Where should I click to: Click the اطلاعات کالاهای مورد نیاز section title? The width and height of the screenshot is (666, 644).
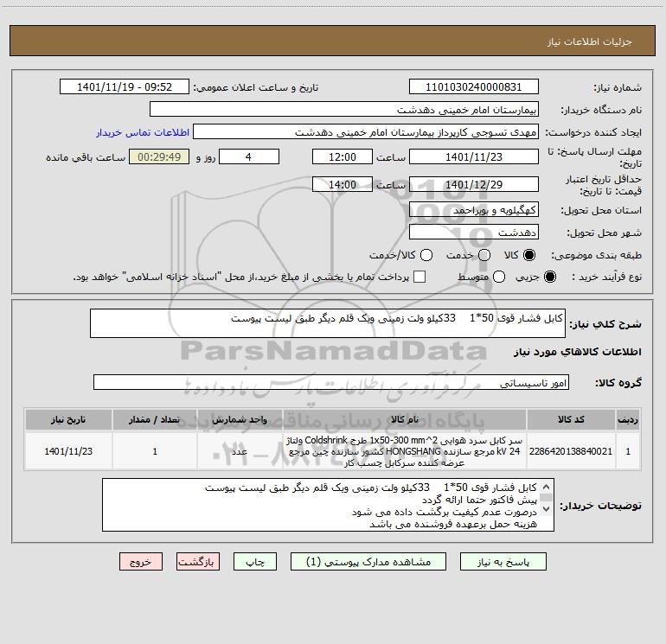coord(578,352)
